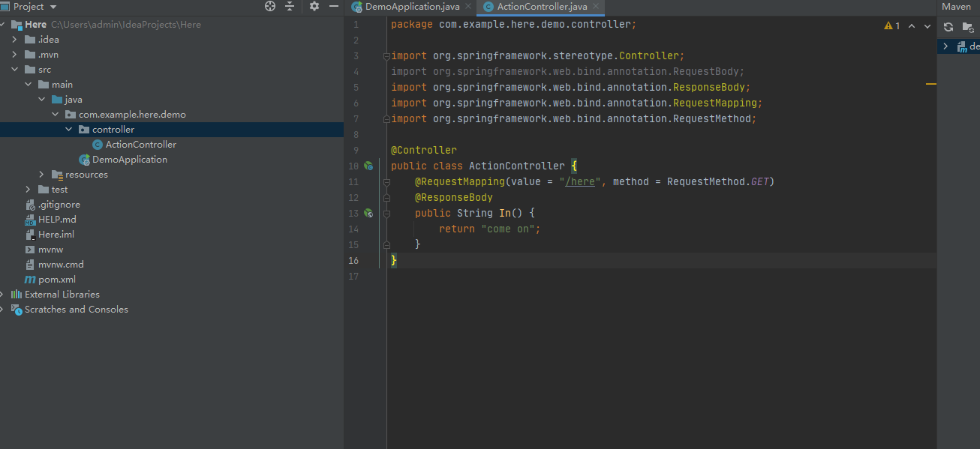The height and width of the screenshot is (449, 980).
Task: Click the Spring bean gutter icon beside ActionController class
Action: click(368, 166)
